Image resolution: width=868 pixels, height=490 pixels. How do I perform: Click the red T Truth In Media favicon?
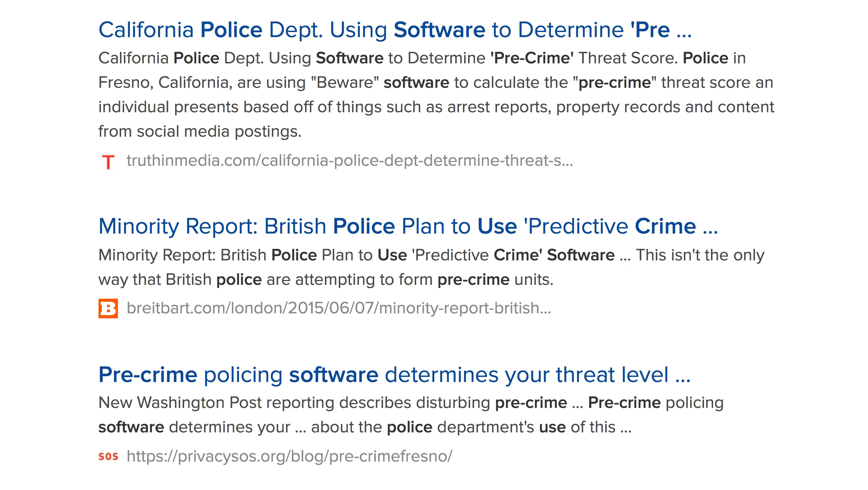[x=108, y=161]
